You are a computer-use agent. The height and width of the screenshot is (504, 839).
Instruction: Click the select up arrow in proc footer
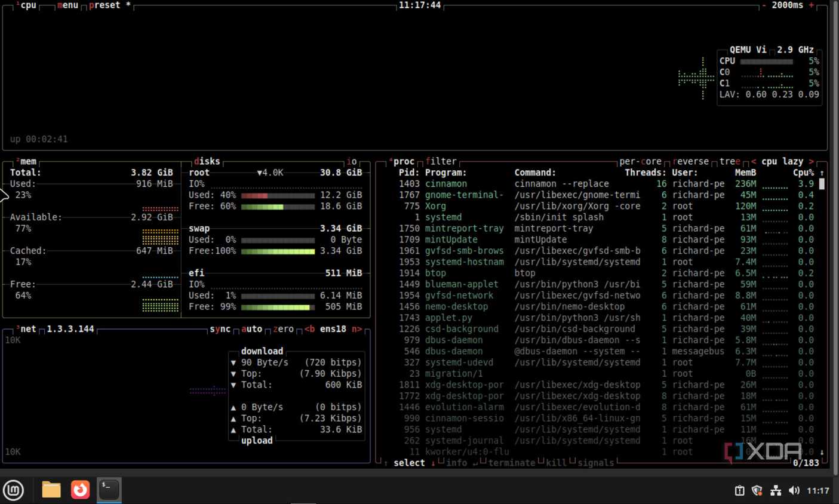(386, 463)
